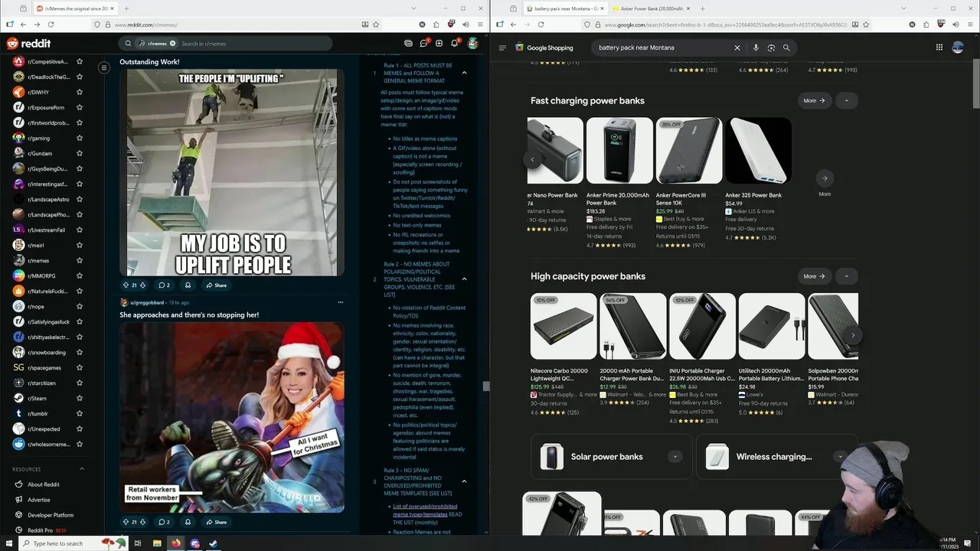Collapse Rule 1 in r/memes rules
Screen dimensions: 980x551
464,73
